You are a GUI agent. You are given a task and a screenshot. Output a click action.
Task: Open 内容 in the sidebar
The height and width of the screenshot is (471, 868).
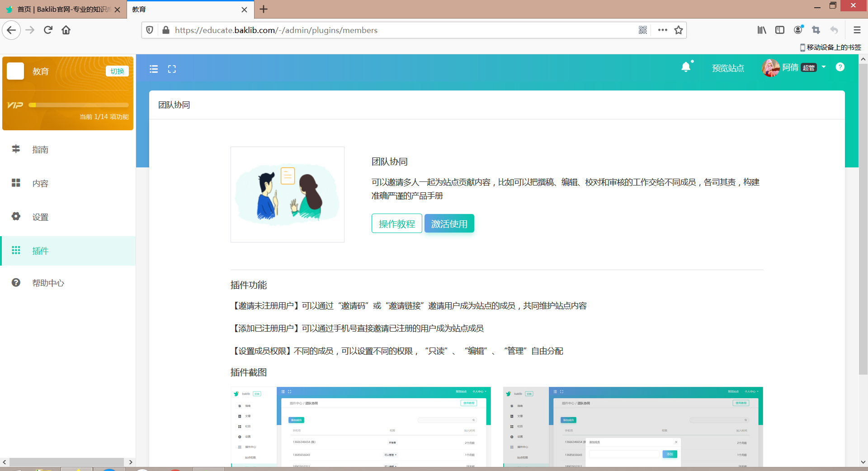click(x=68, y=183)
